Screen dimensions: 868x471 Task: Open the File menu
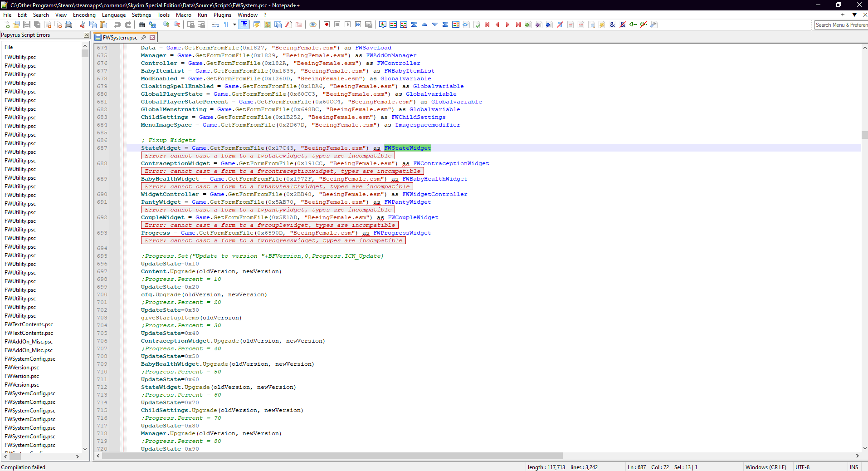click(7, 15)
